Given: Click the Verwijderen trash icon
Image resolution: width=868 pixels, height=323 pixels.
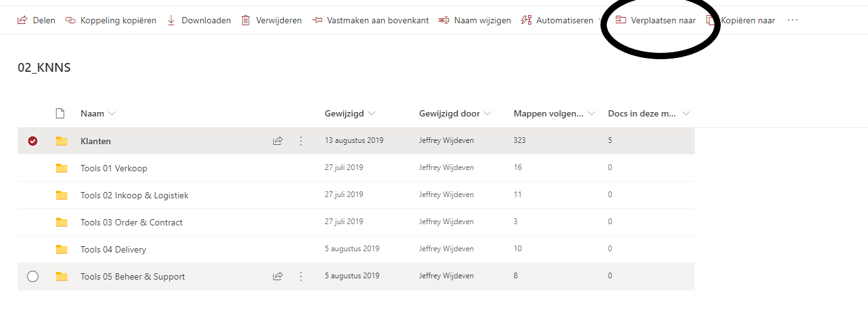Looking at the screenshot, I should (x=245, y=20).
